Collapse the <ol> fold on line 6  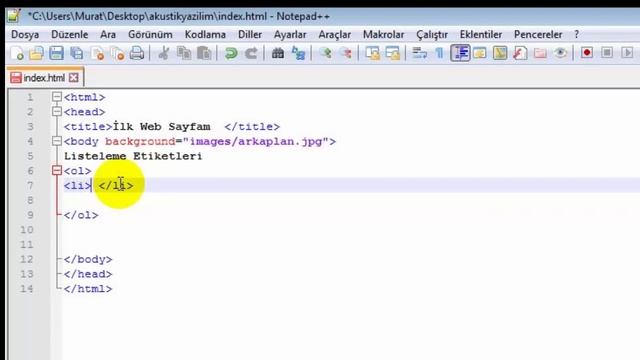[57, 171]
